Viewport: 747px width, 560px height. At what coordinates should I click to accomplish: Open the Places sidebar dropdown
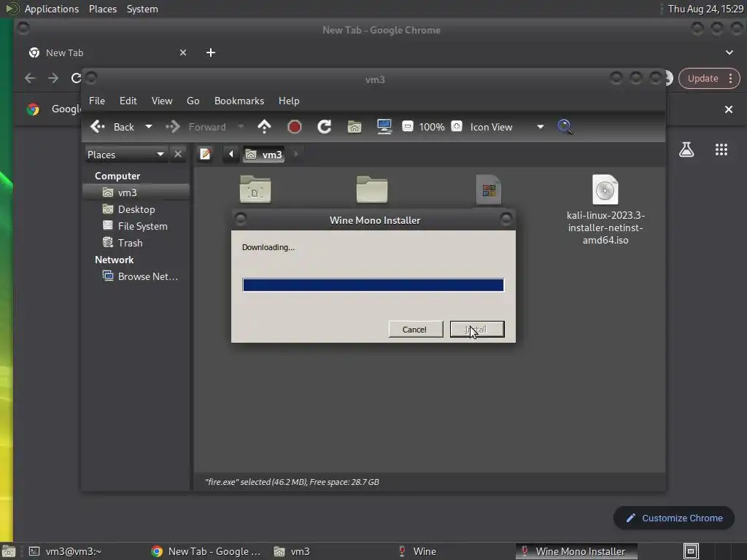point(125,155)
